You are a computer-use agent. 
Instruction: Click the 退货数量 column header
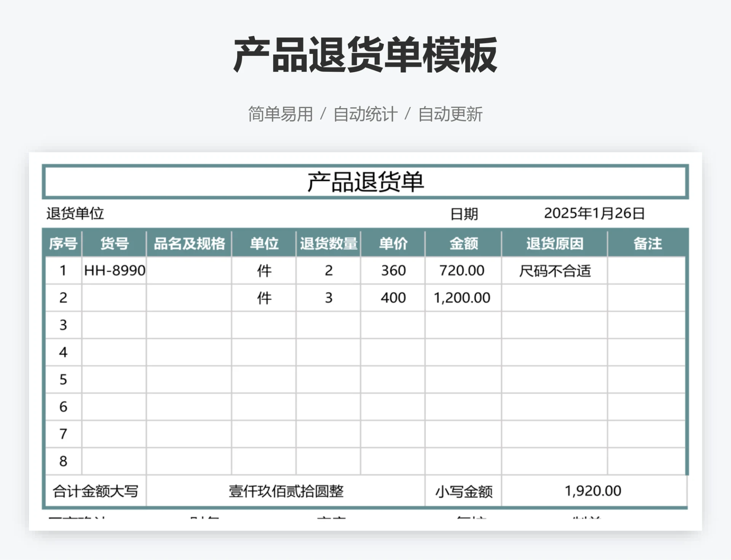click(x=328, y=244)
